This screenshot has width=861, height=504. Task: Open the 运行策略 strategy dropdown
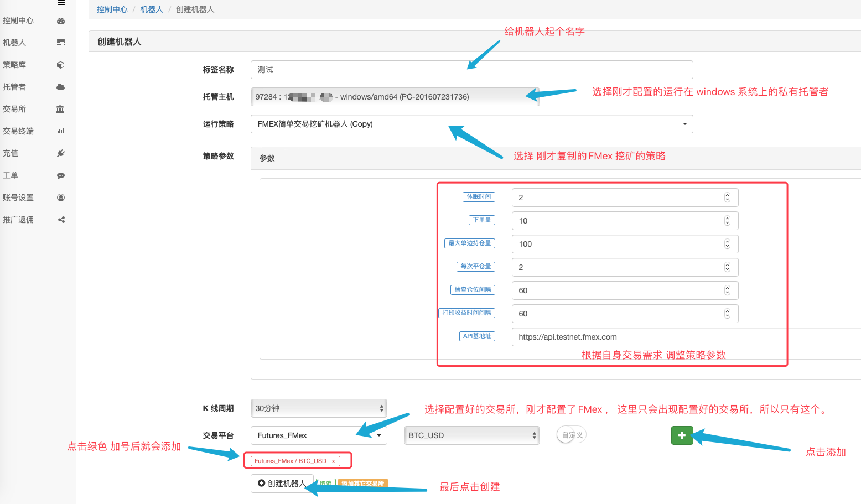(x=471, y=124)
